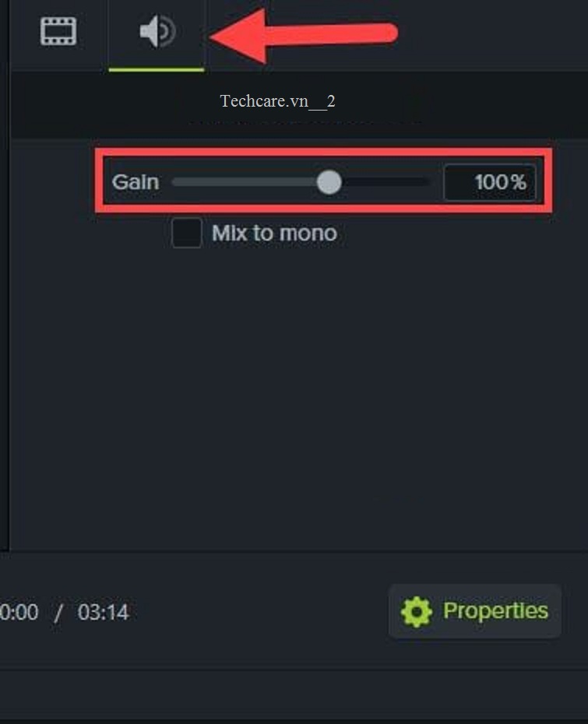
Task: Click the Gain 100% value field
Action: point(489,183)
